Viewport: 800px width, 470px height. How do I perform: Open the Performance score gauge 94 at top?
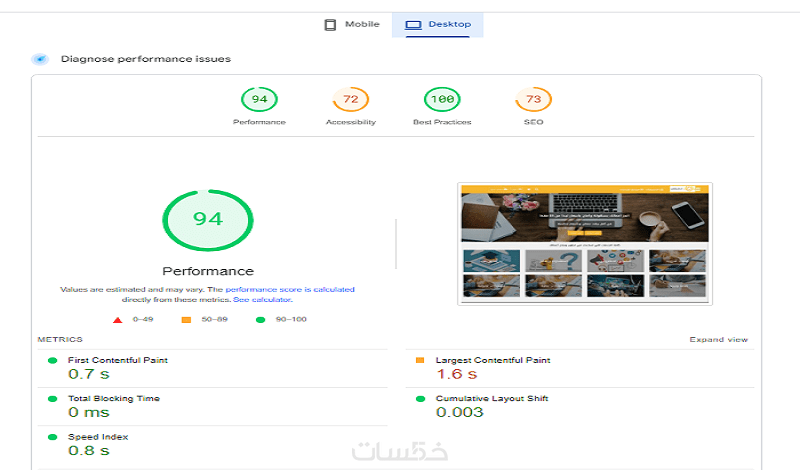click(259, 99)
